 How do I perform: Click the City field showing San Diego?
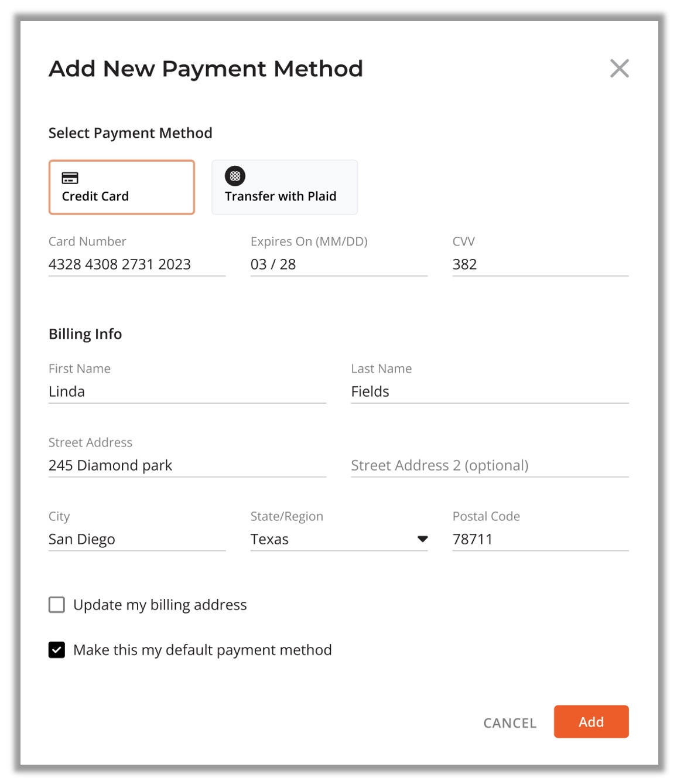point(137,539)
